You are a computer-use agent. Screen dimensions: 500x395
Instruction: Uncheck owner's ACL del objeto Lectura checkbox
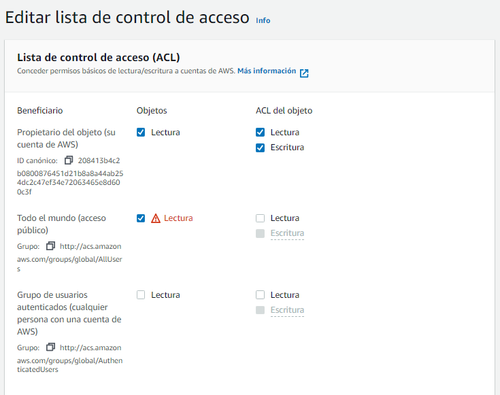click(260, 132)
